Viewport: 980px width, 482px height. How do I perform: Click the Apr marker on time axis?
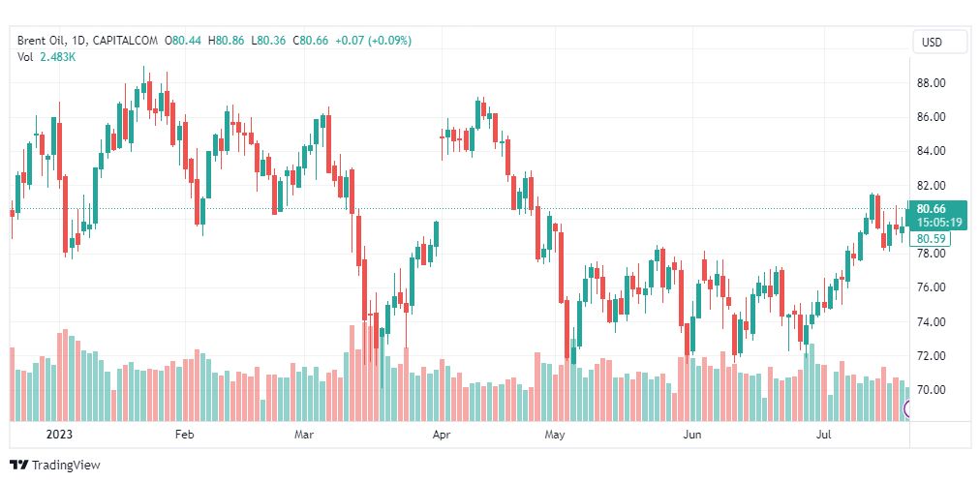442,436
